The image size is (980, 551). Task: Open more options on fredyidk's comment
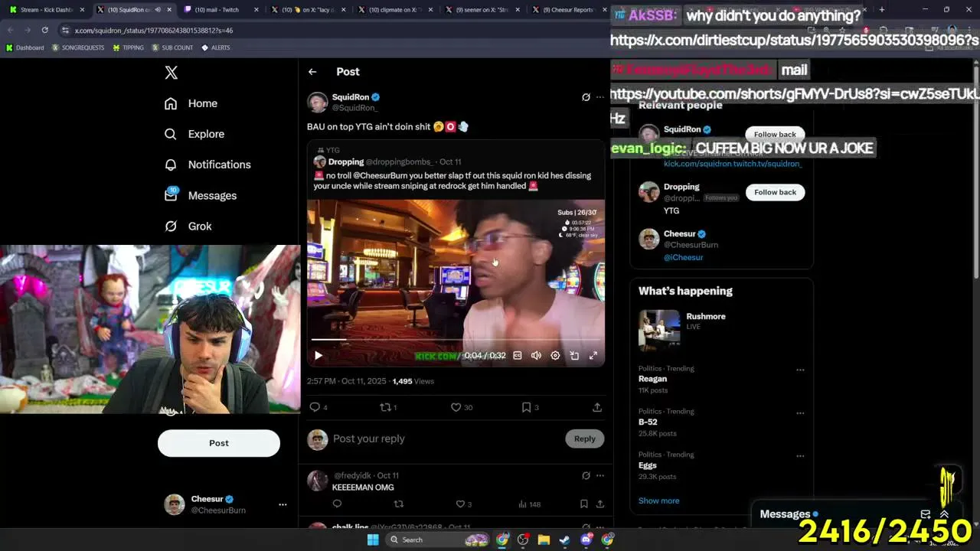pos(600,475)
